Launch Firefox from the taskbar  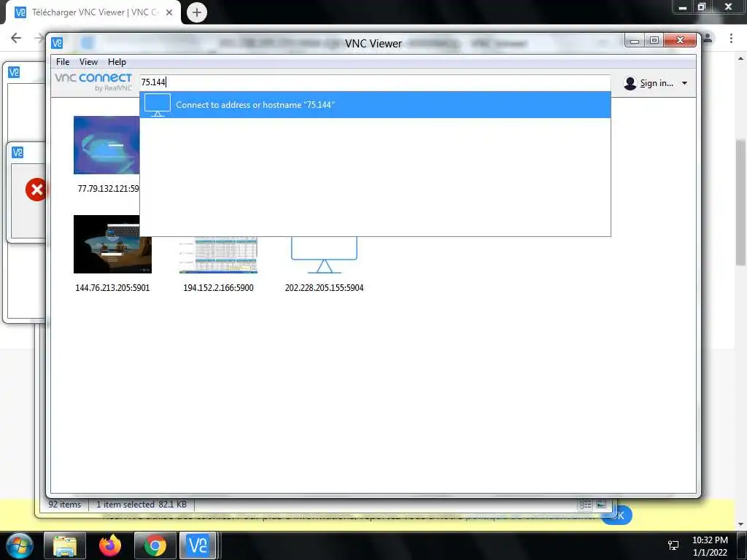[110, 545]
